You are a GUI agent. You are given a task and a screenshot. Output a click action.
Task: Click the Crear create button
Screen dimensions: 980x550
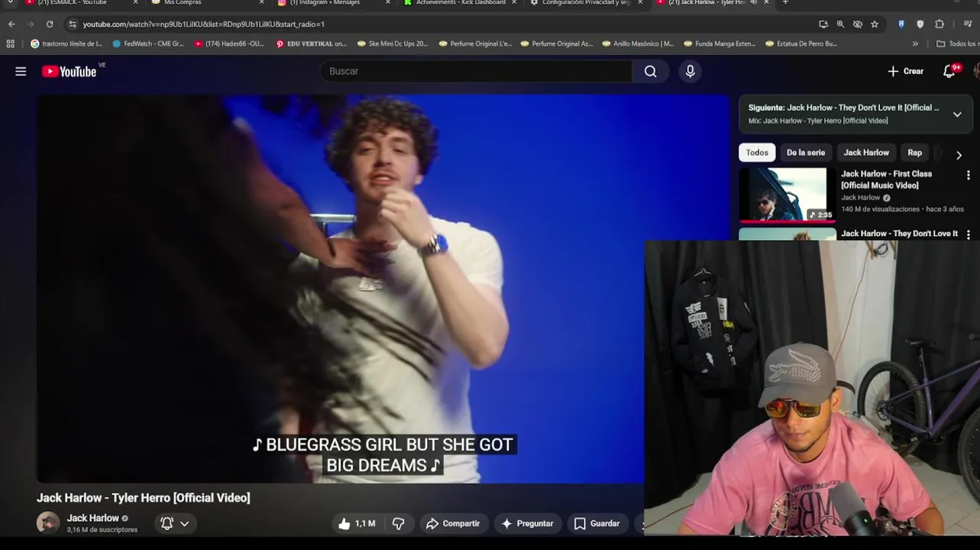coord(906,71)
